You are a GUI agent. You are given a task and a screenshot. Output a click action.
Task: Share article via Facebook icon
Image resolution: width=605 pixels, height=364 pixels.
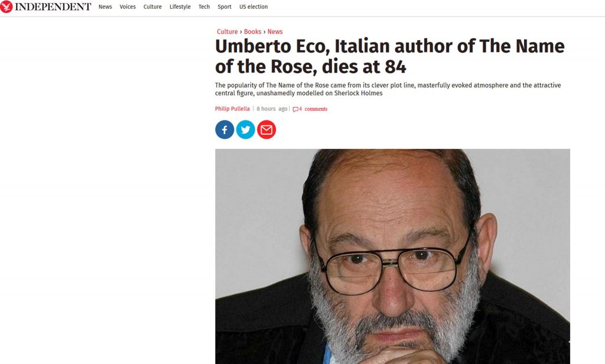(225, 129)
